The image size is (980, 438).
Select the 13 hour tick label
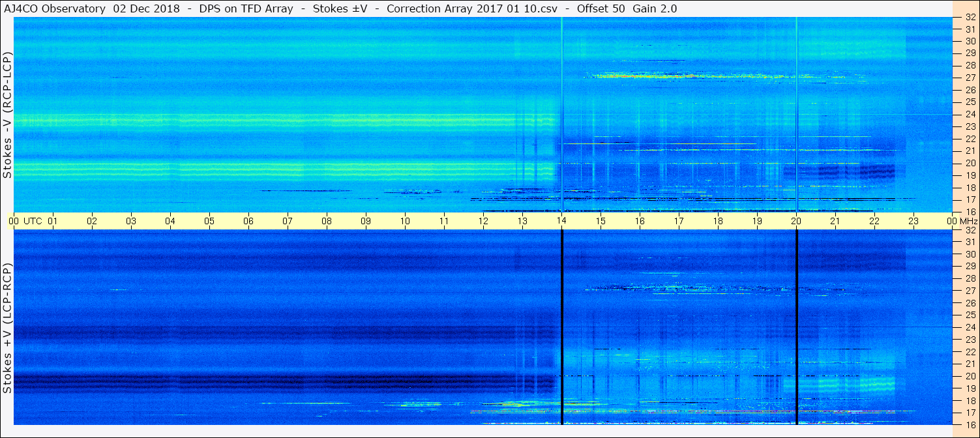[522, 221]
